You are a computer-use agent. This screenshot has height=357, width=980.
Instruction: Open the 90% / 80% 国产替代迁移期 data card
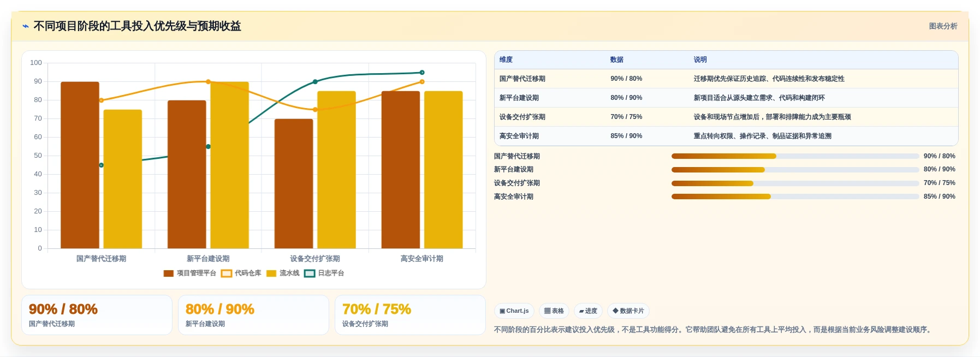pos(97,315)
